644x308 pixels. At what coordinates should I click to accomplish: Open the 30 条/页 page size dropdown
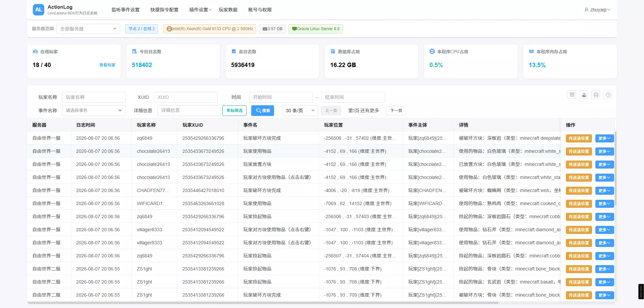click(300, 111)
